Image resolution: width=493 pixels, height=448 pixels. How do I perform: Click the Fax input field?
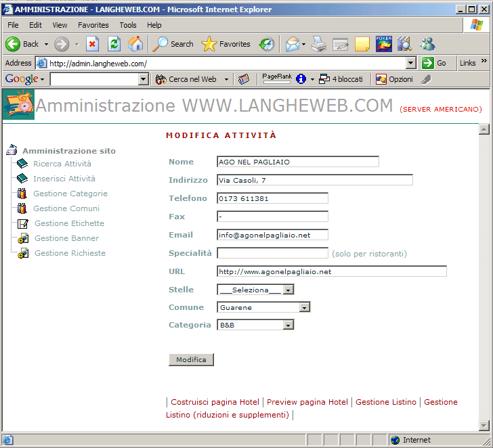point(272,217)
